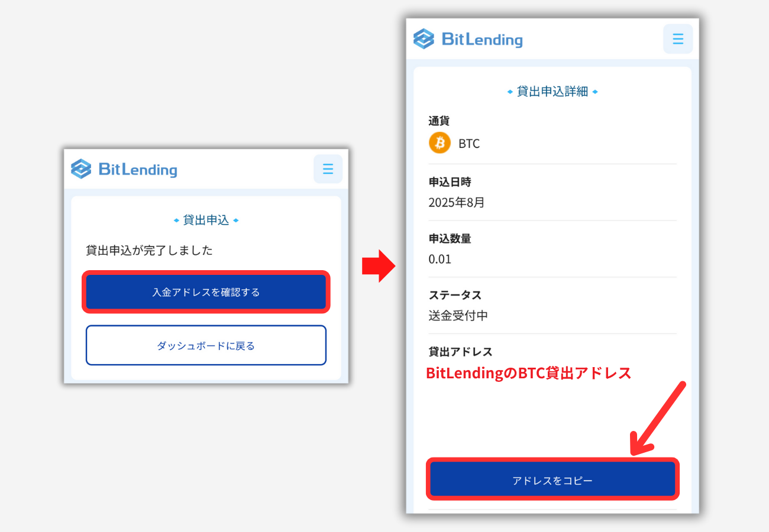769x532 pixels.
Task: Click ダッシュボードに戻る button
Action: coord(206,345)
